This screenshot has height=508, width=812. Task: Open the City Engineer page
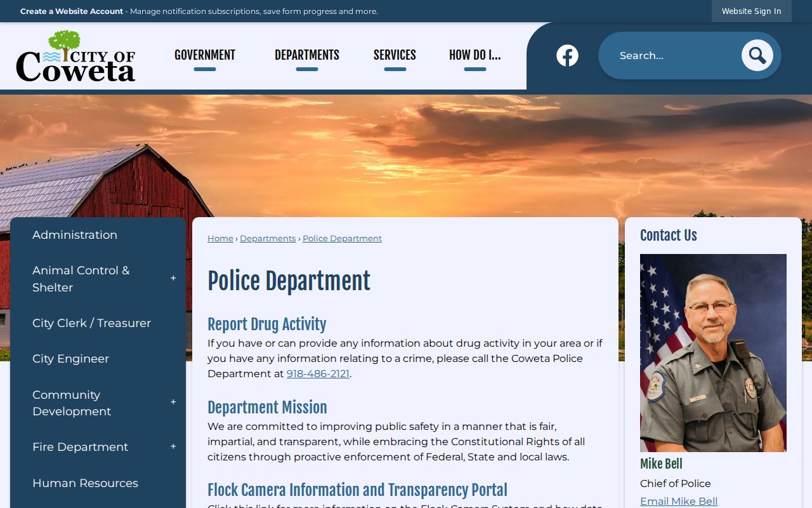70,359
